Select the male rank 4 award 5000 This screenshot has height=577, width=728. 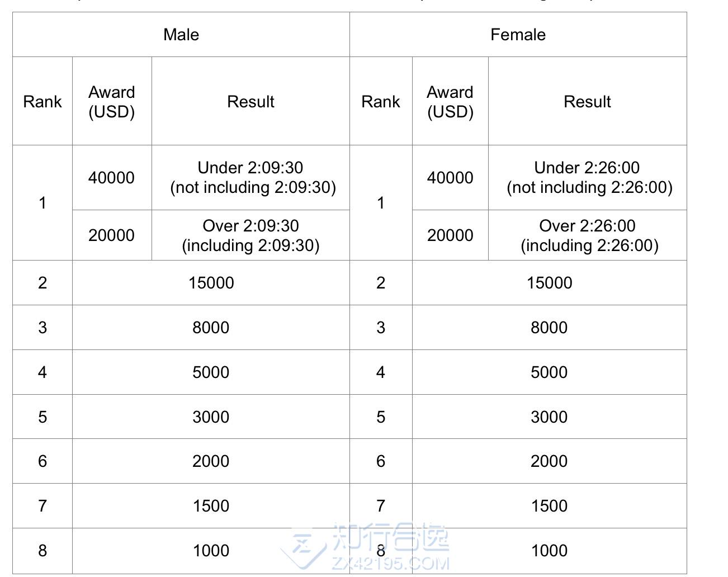coord(211,372)
